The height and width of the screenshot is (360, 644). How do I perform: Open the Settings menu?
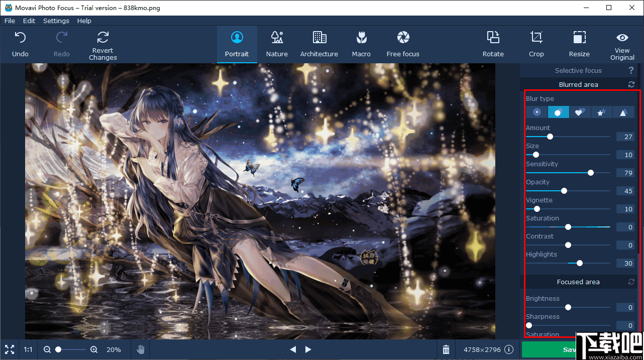click(56, 21)
